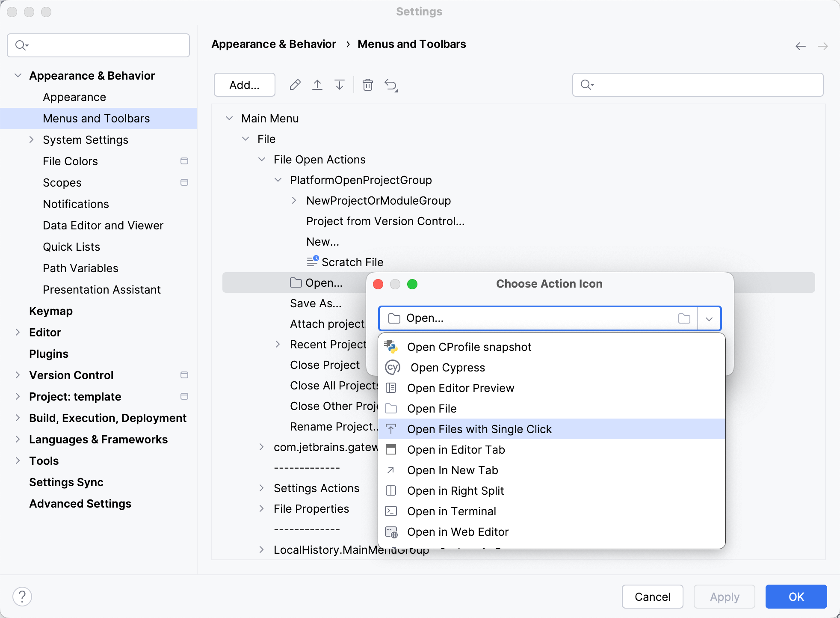Select Open In New Tab entry

[552, 470]
